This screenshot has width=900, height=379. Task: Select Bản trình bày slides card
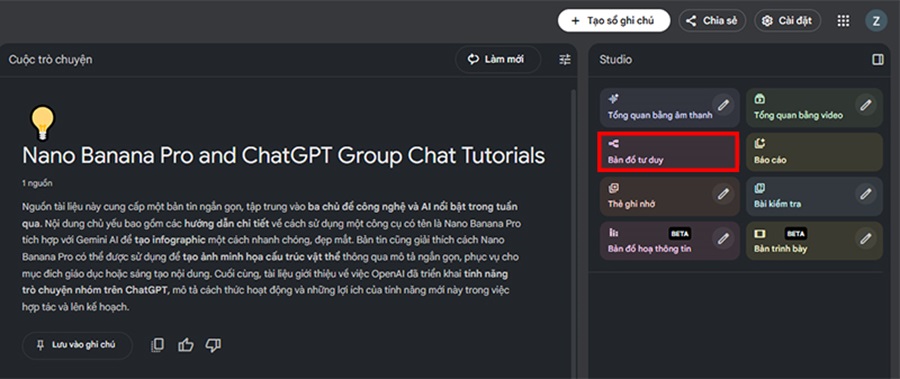coord(814,241)
